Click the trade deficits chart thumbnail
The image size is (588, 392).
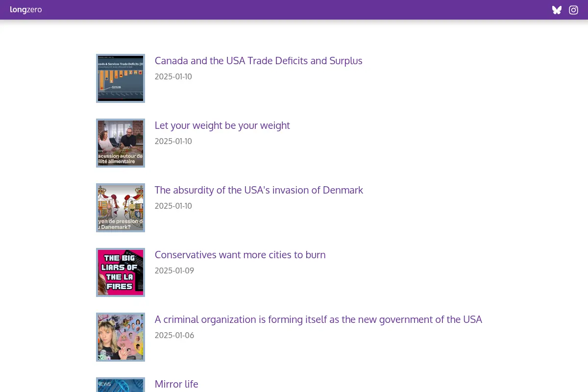(x=121, y=78)
